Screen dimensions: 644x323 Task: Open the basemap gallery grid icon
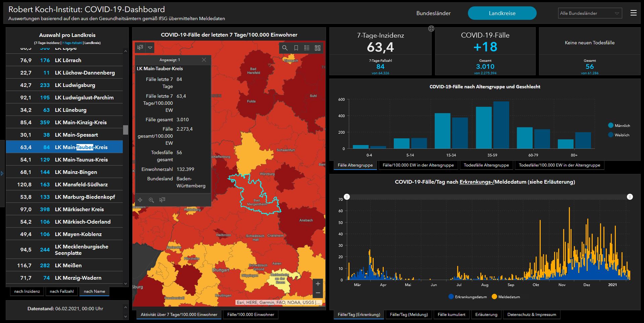(x=318, y=48)
